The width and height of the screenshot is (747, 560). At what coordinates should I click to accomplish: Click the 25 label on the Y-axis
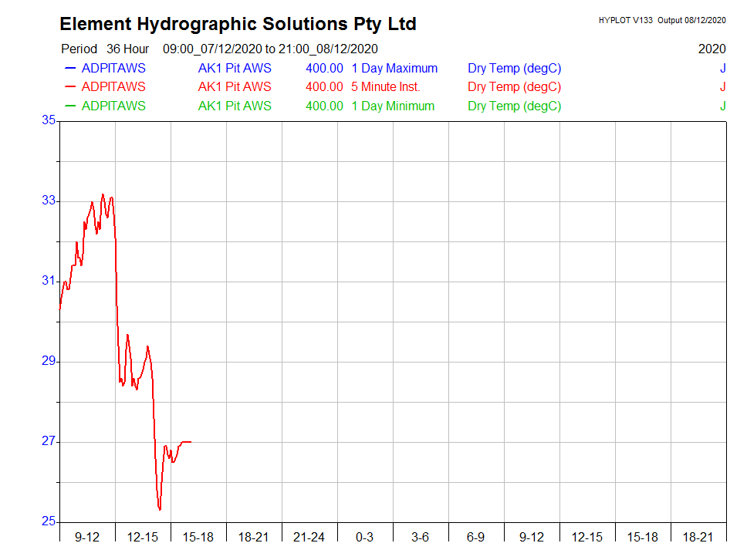(49, 521)
